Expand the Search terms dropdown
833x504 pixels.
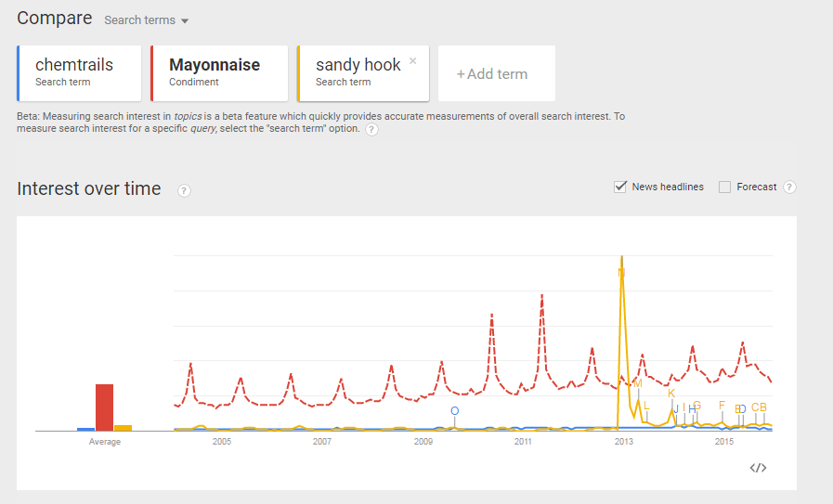146,20
